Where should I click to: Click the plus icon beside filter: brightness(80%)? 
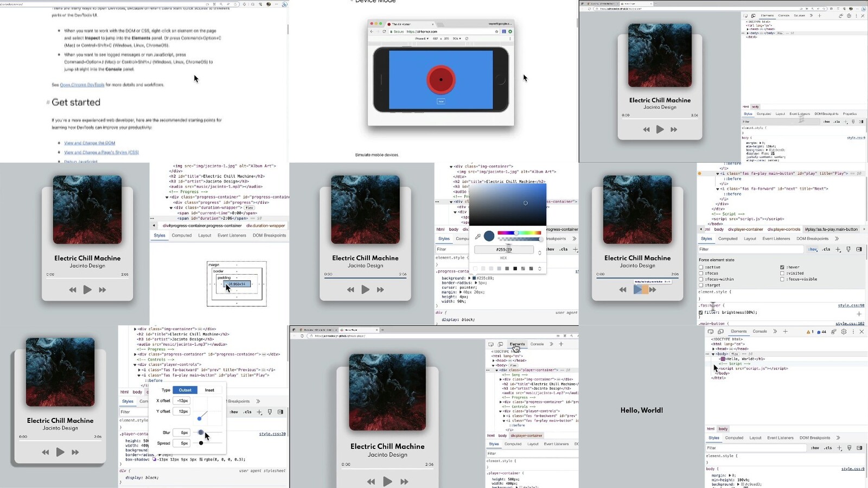pos(859,314)
